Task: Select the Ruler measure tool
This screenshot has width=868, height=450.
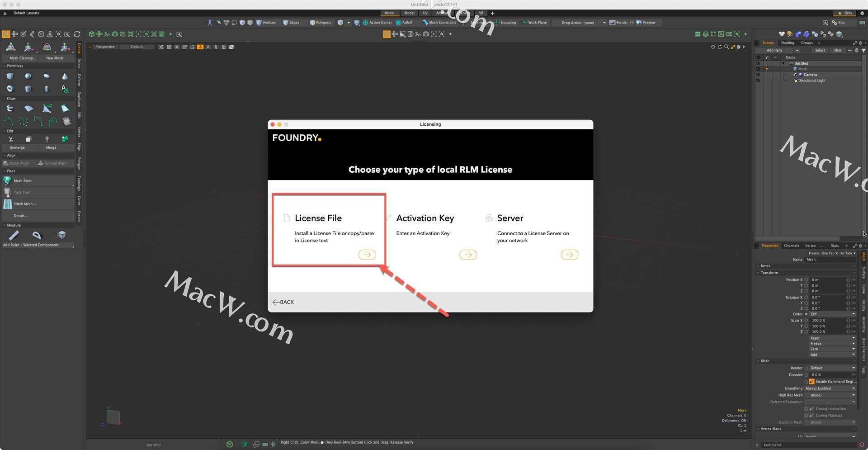Action: [x=14, y=235]
